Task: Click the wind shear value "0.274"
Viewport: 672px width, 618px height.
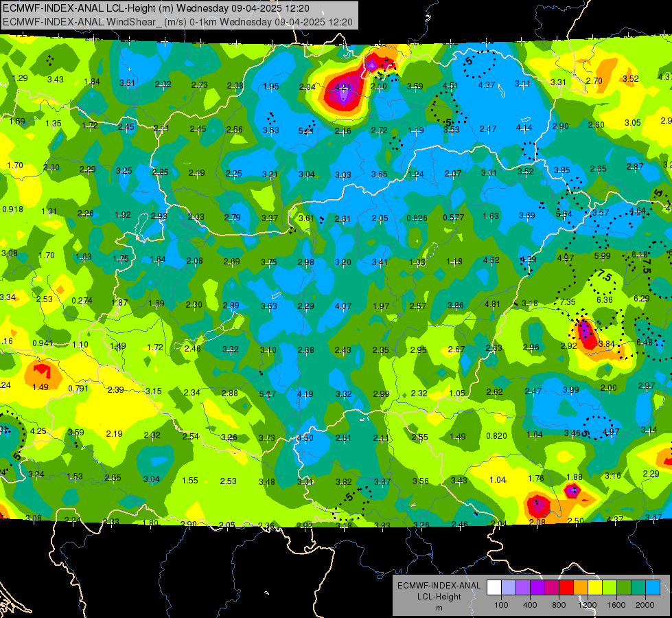Action: tap(82, 301)
